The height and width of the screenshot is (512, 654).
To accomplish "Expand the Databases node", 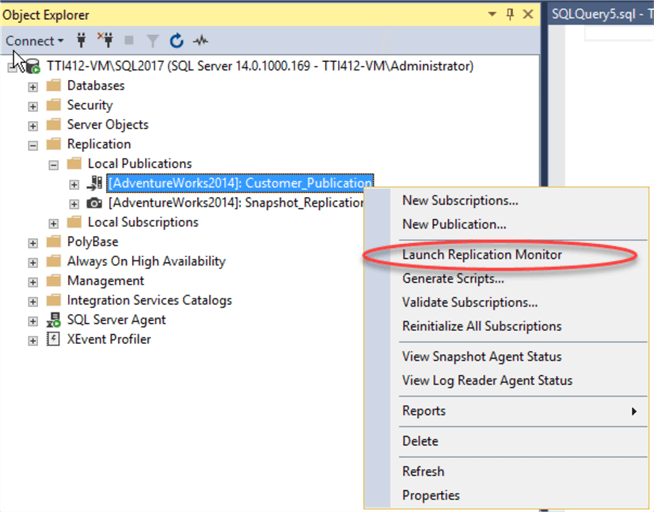I will (x=33, y=87).
